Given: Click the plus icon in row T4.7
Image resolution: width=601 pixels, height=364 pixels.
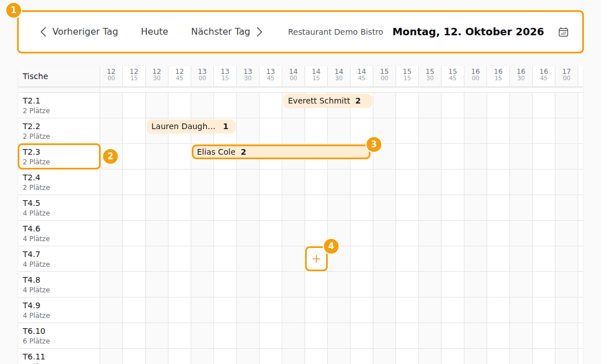Looking at the screenshot, I should [x=316, y=259].
